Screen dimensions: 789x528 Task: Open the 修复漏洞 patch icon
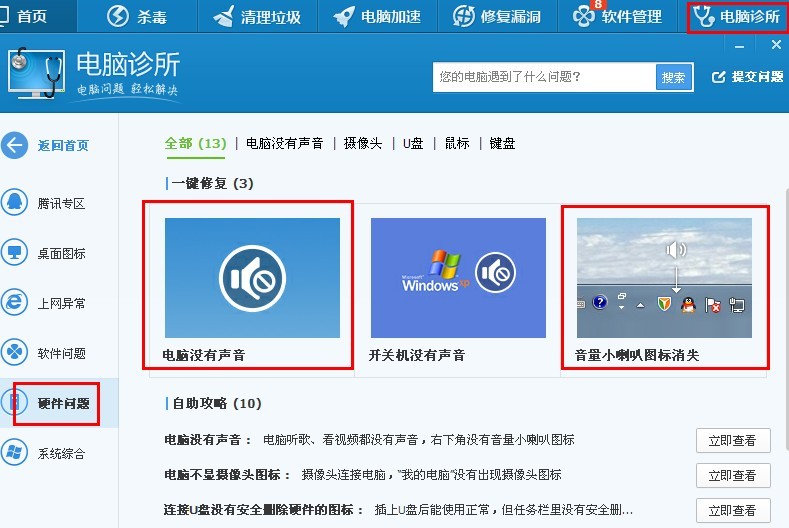click(463, 16)
